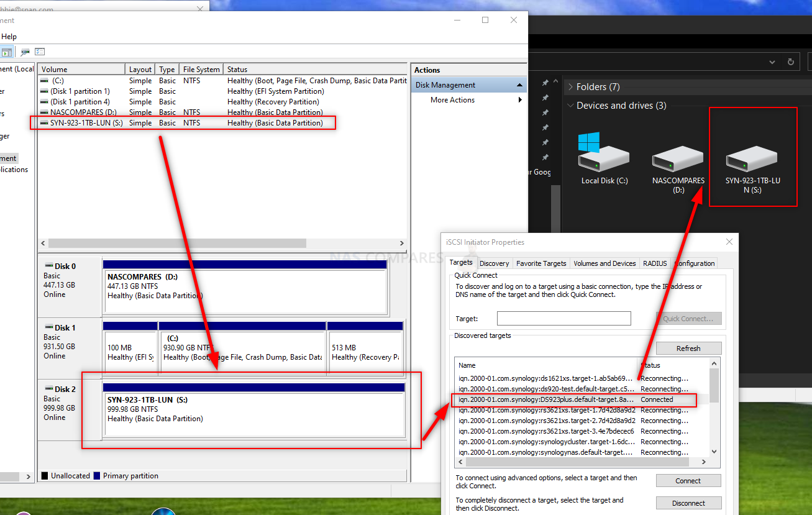Select the ds920-test.default-target row
Image resolution: width=812 pixels, height=515 pixels.
(582, 389)
